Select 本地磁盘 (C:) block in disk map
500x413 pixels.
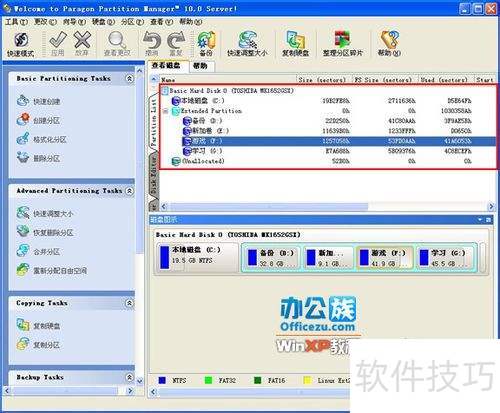197,257
